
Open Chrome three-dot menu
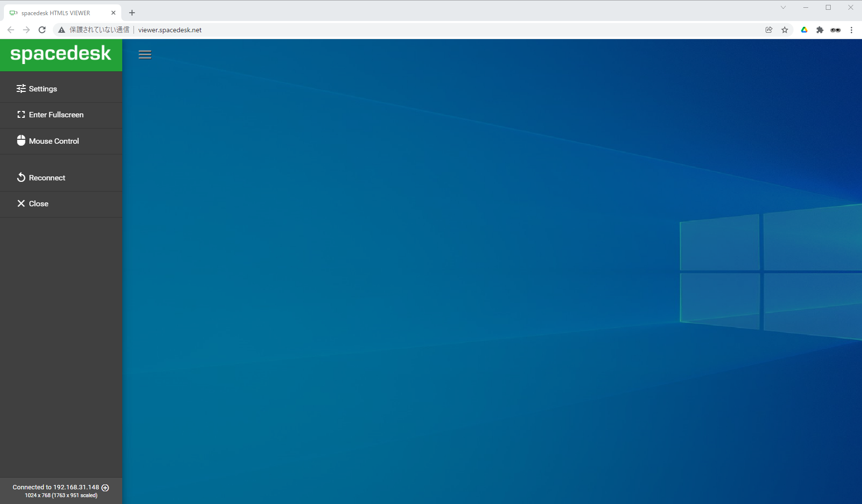tap(851, 30)
